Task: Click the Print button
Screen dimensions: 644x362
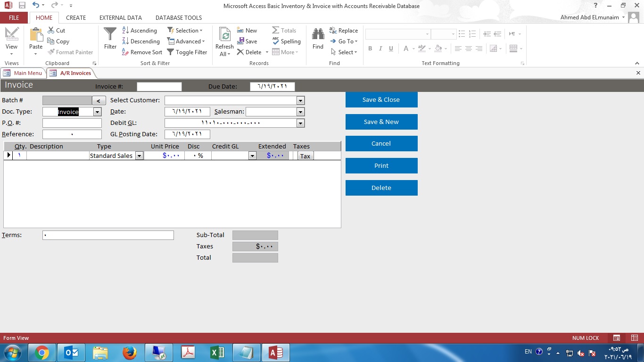Action: 381,165
